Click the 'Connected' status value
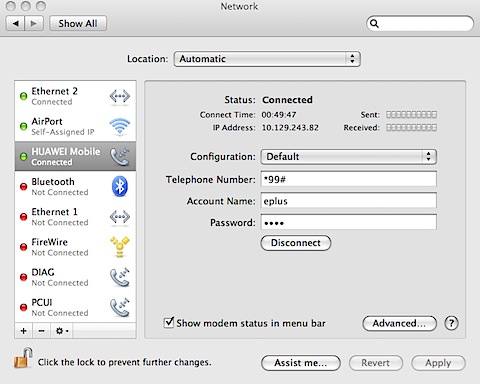Image resolution: width=480 pixels, height=384 pixels. [x=287, y=100]
